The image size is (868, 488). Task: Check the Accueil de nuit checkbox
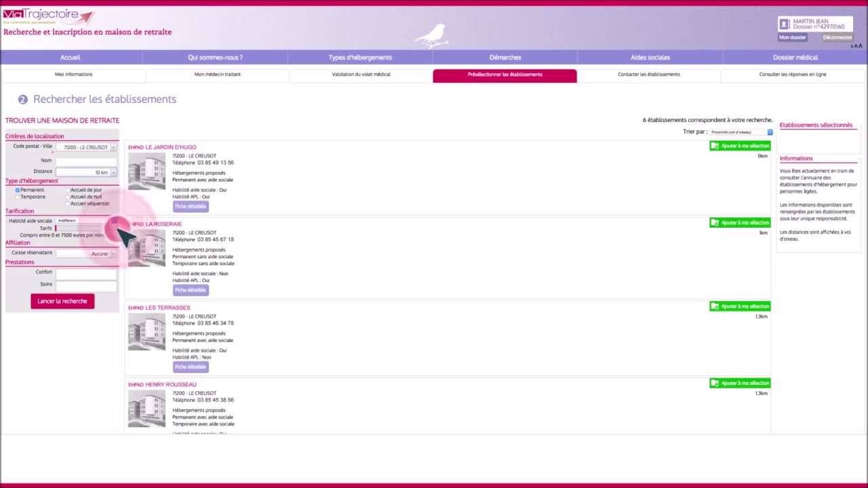(x=68, y=197)
